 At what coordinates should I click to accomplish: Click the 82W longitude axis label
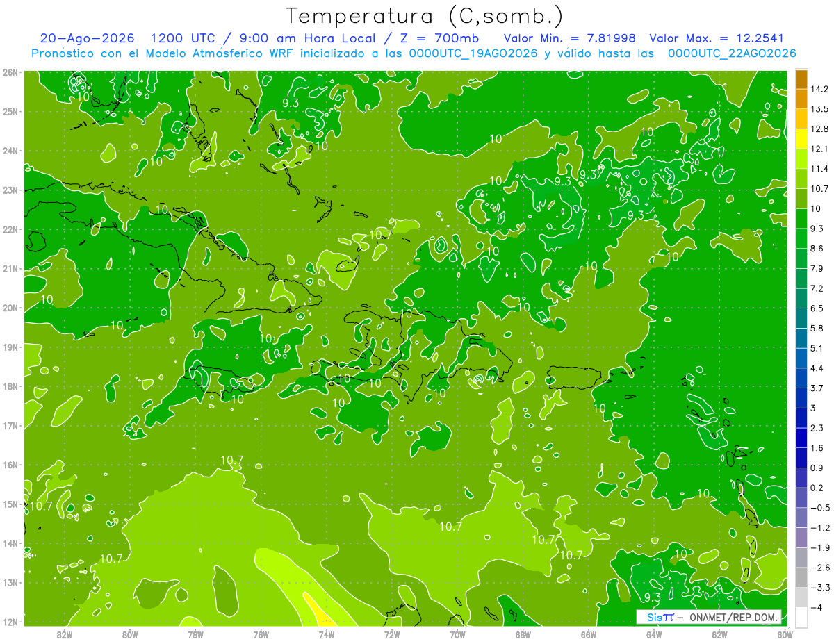[x=64, y=635]
